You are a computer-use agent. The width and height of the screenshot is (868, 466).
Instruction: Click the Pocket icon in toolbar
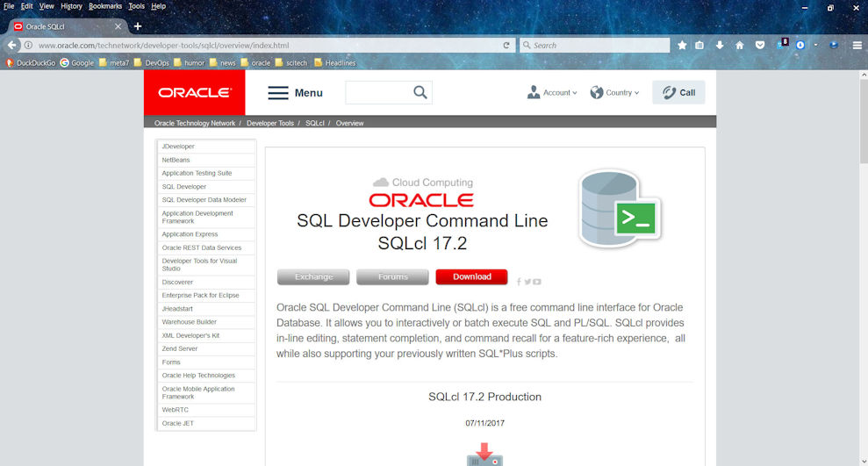pos(759,45)
